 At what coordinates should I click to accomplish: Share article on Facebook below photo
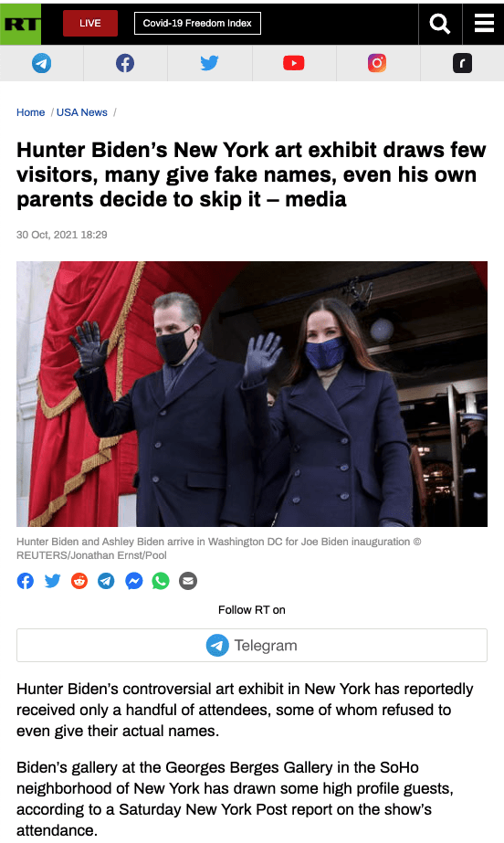click(26, 581)
